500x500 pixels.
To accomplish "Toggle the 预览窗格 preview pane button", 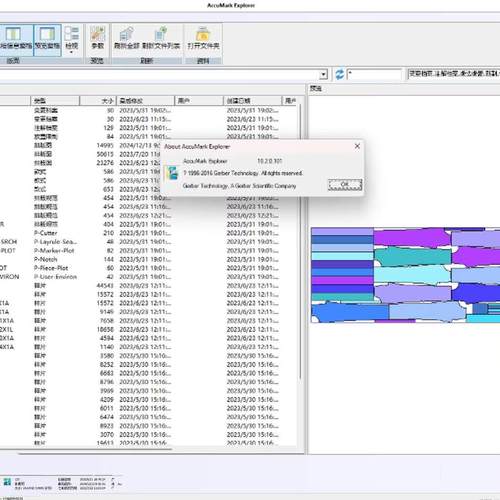I will tap(47, 40).
